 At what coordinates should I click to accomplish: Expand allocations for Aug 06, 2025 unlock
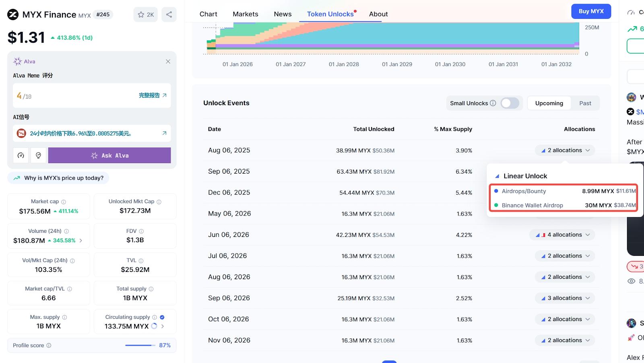coord(565,150)
